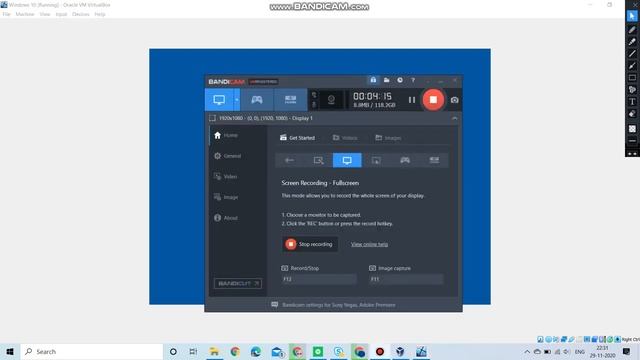640x360 pixels.
Task: Switch to the Videos tab
Action: (345, 138)
